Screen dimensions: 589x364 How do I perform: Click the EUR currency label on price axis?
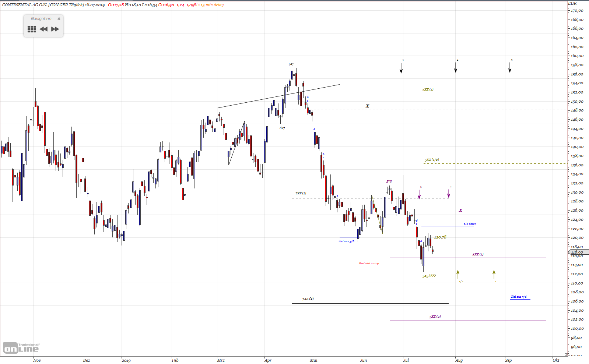coord(572,3)
